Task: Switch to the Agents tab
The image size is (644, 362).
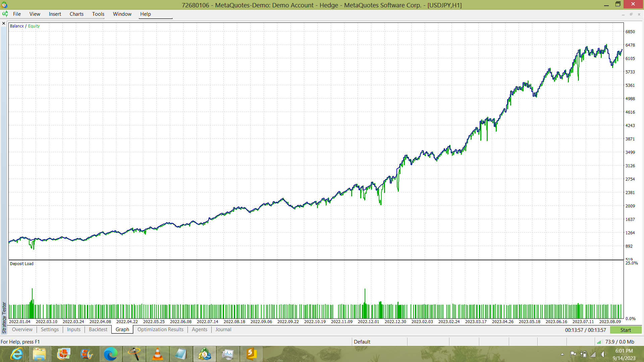Action: pyautogui.click(x=200, y=329)
